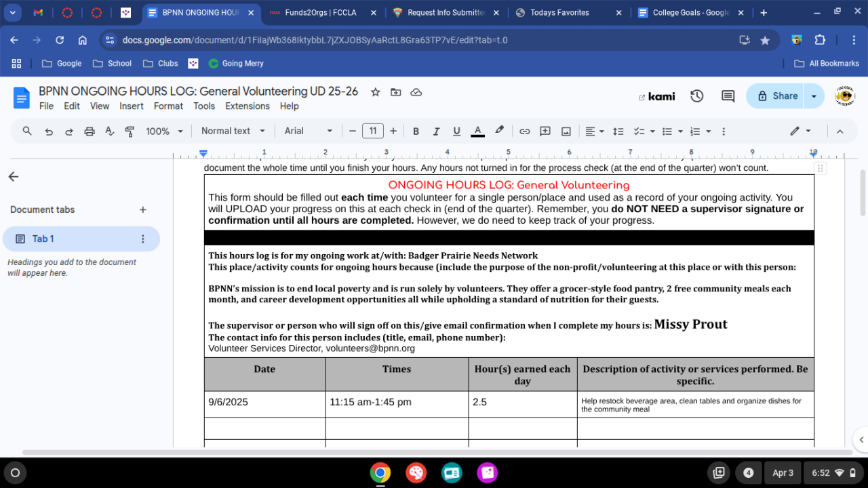Print the document
The height and width of the screenshot is (488, 868).
click(x=90, y=131)
